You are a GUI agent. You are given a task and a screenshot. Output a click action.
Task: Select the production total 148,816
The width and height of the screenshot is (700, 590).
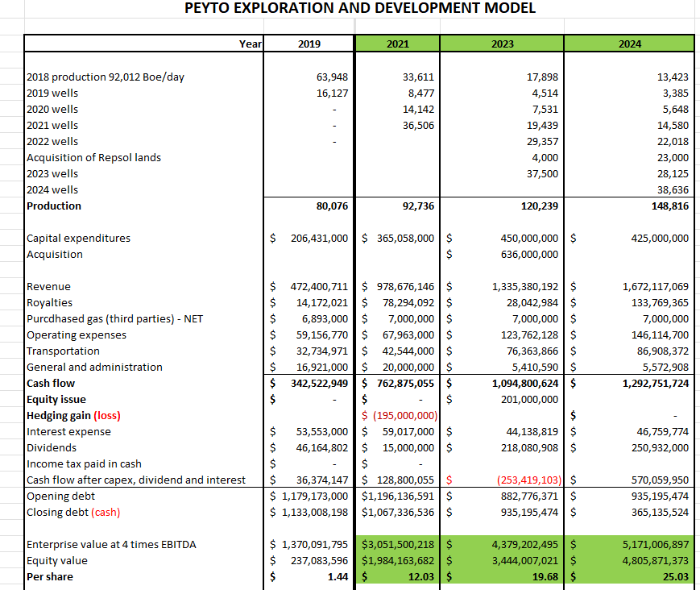[x=669, y=206]
